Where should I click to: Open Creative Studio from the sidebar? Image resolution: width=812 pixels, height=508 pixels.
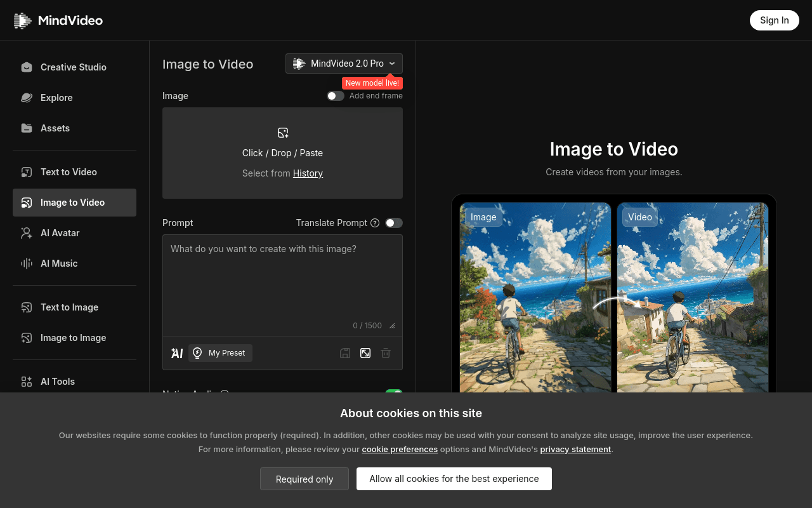tap(74, 67)
